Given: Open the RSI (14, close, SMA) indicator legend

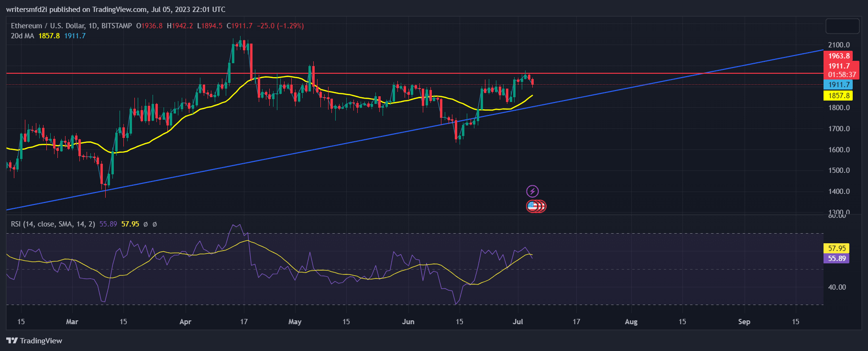Looking at the screenshot, I should tap(53, 224).
